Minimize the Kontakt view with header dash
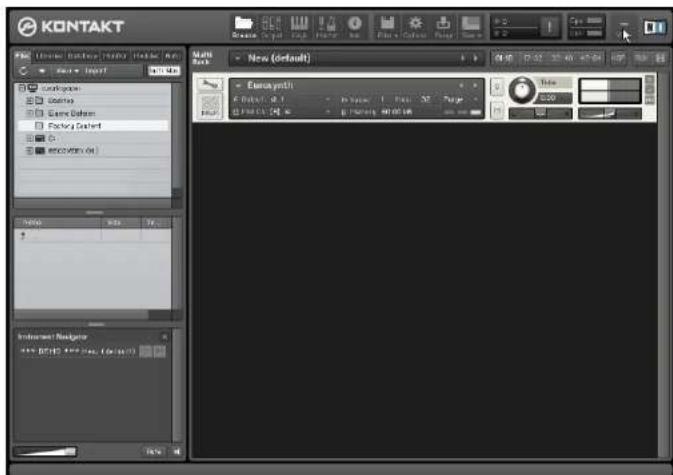 [624, 24]
